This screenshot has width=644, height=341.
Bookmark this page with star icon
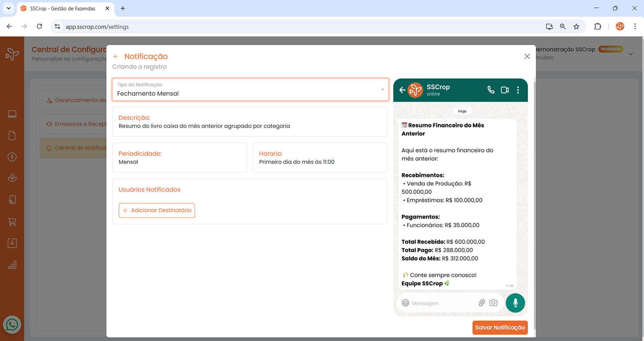(576, 26)
